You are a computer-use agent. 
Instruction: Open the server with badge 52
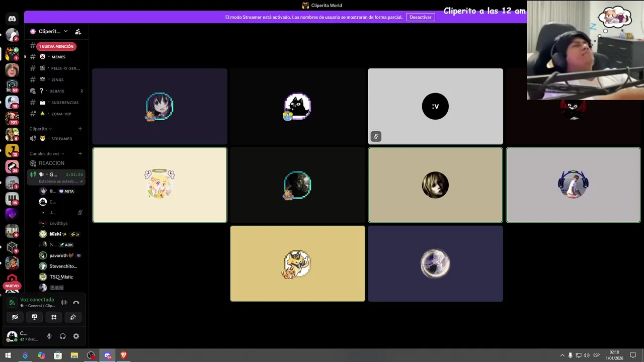[12, 86]
